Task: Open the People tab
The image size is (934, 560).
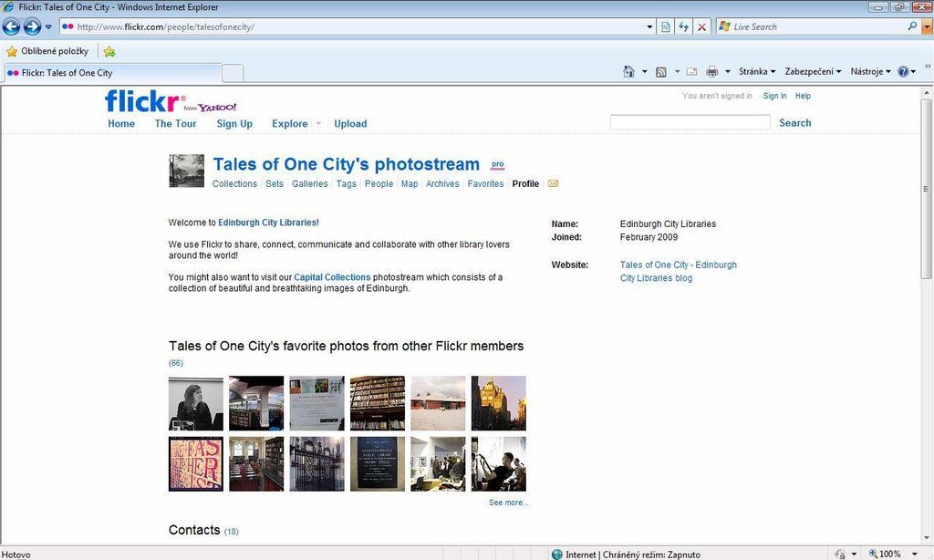Action: click(x=379, y=184)
